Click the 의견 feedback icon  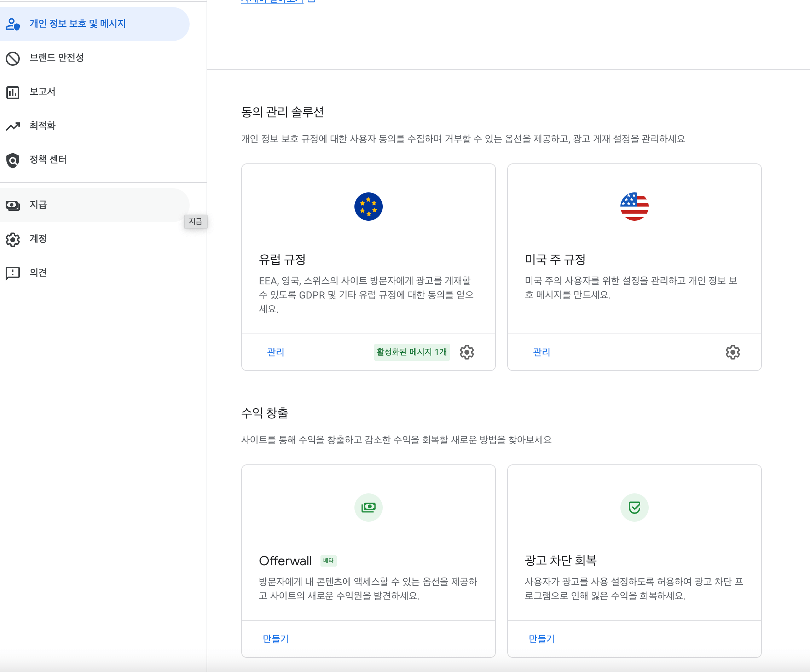13,273
